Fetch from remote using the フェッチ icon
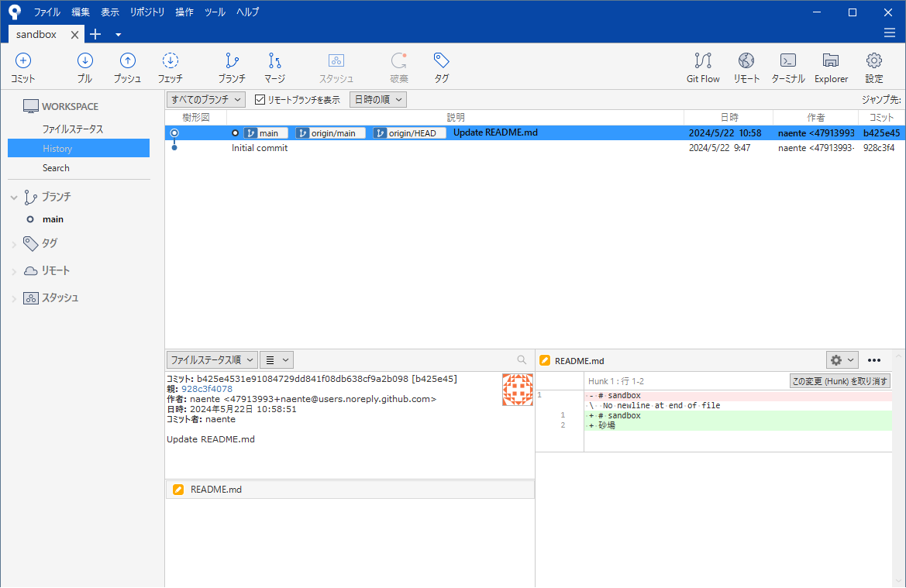Image resolution: width=906 pixels, height=588 pixels. point(170,67)
